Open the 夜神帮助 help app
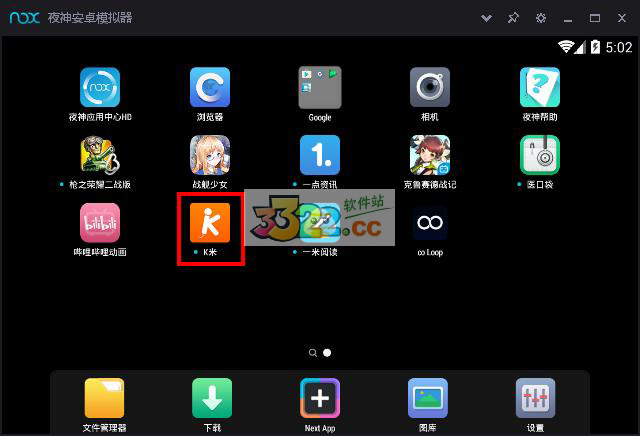The image size is (640, 436). (540, 87)
